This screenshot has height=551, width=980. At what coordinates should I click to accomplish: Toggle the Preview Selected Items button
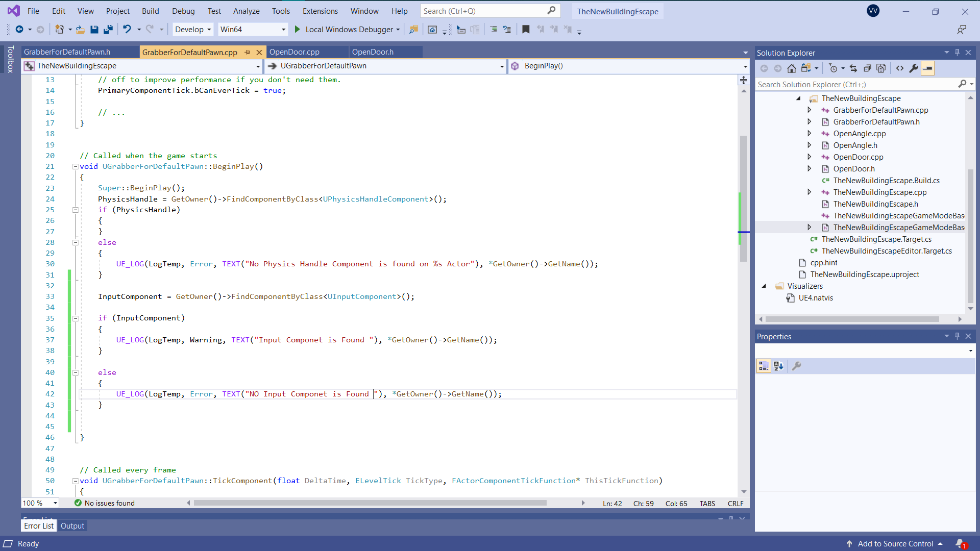[928, 68]
